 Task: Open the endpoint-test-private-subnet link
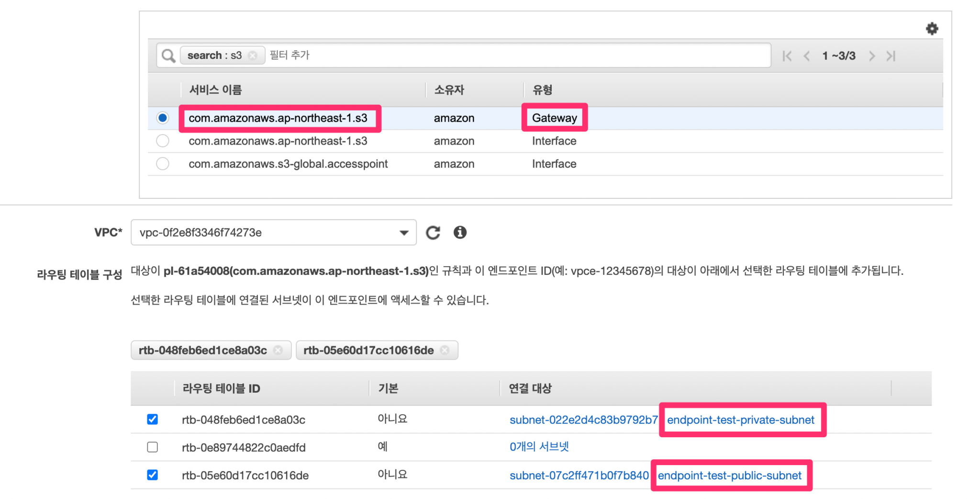pyautogui.click(x=741, y=420)
